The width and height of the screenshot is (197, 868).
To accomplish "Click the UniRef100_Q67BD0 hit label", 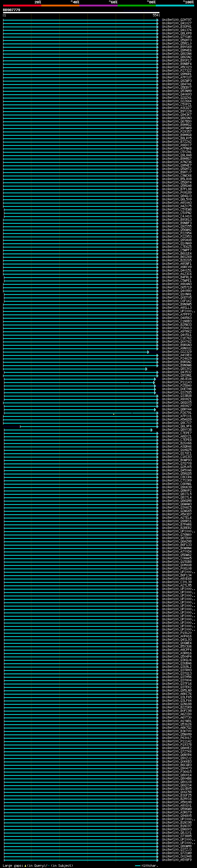I will (x=177, y=122).
